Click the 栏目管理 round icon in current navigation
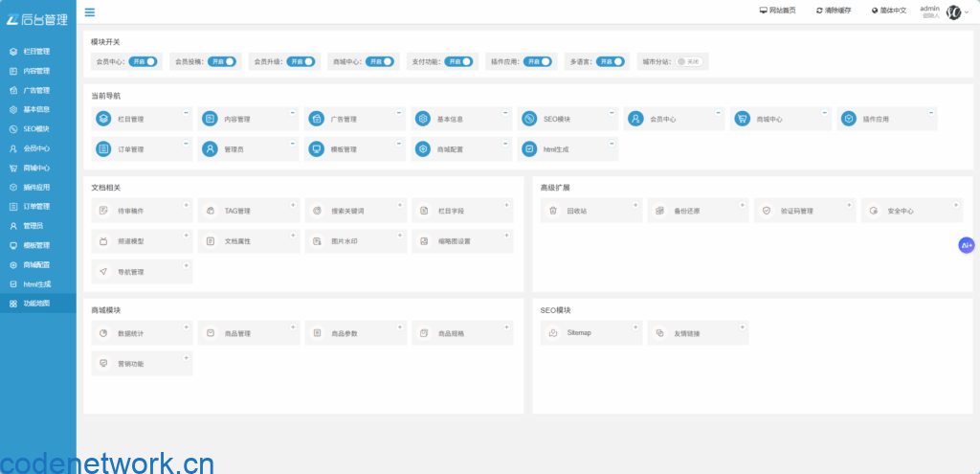980x474 pixels. pyautogui.click(x=103, y=118)
